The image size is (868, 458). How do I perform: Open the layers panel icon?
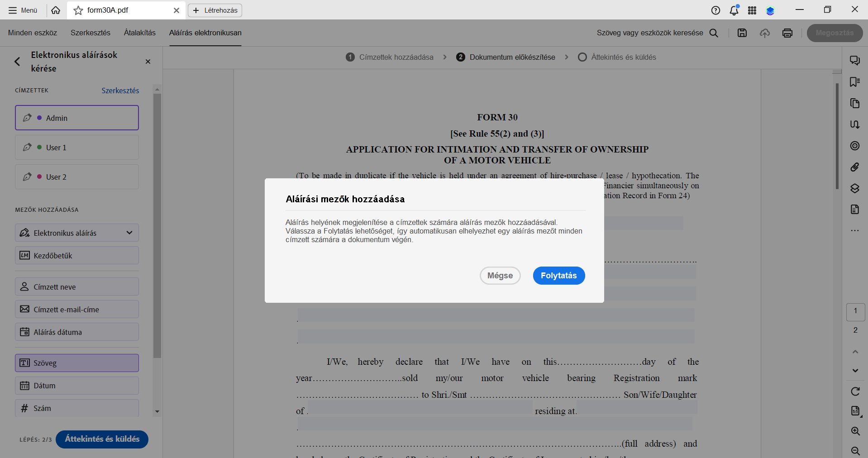(855, 188)
